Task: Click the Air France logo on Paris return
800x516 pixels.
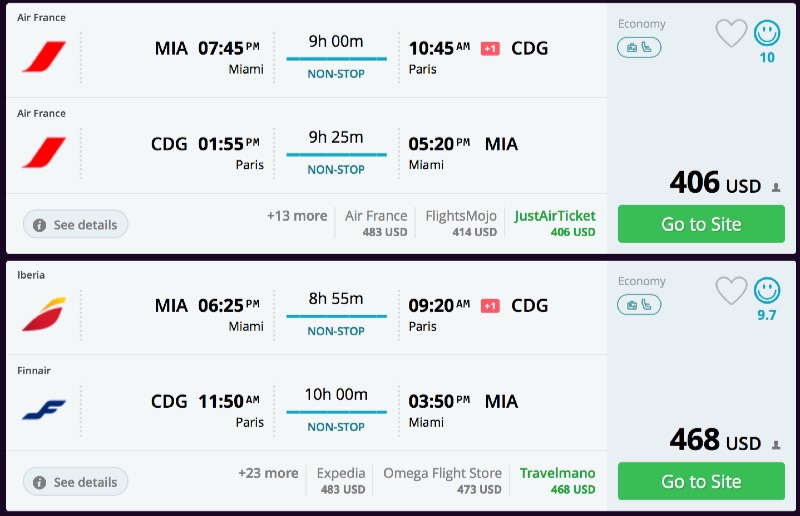Action: [x=43, y=153]
